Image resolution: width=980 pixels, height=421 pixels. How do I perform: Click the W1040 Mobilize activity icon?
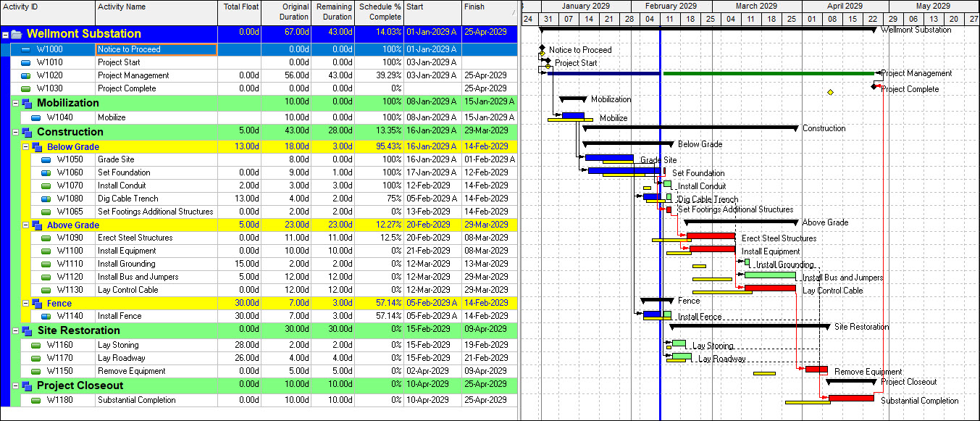tap(36, 117)
